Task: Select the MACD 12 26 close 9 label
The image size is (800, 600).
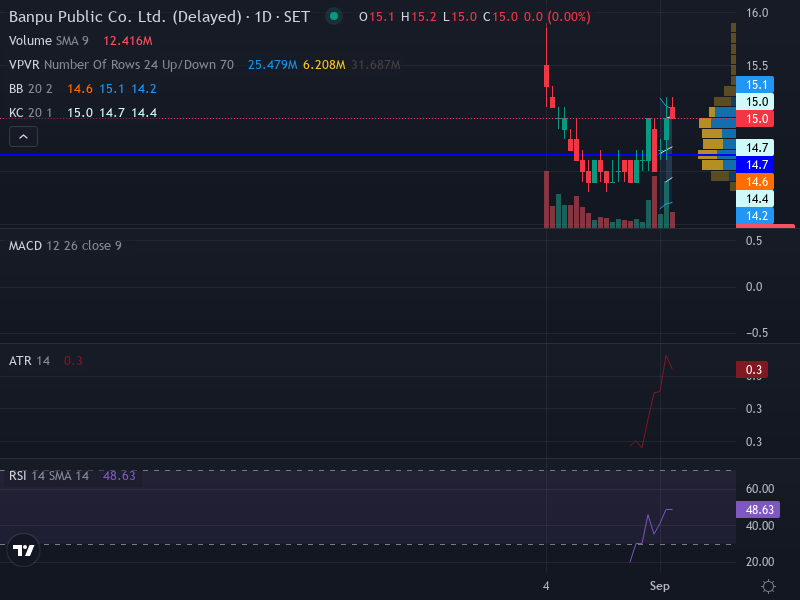Action: click(x=65, y=246)
